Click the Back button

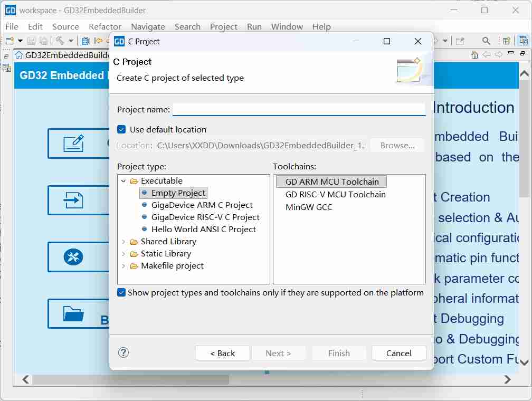pos(222,353)
